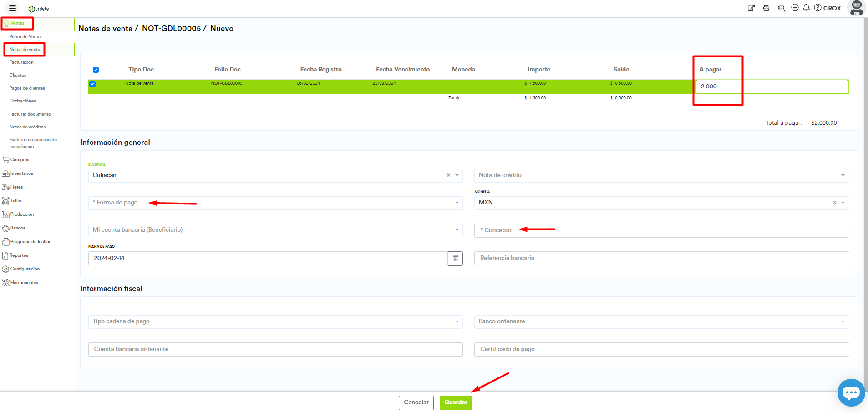Click the search magnifier icon
The height and width of the screenshot is (413, 868).
tap(782, 8)
